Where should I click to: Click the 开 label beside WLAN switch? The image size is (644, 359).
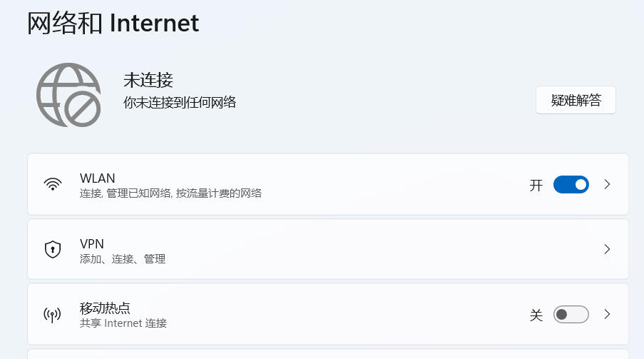point(536,186)
